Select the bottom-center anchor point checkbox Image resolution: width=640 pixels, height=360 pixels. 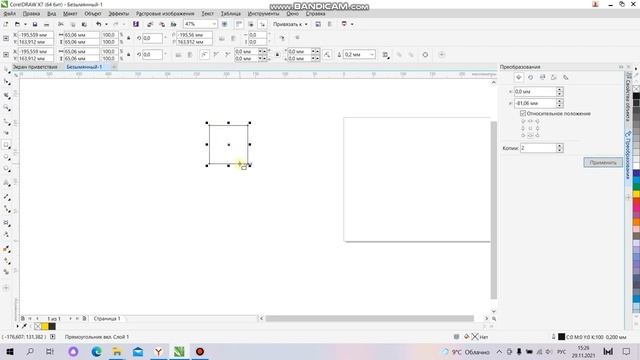tap(530, 135)
